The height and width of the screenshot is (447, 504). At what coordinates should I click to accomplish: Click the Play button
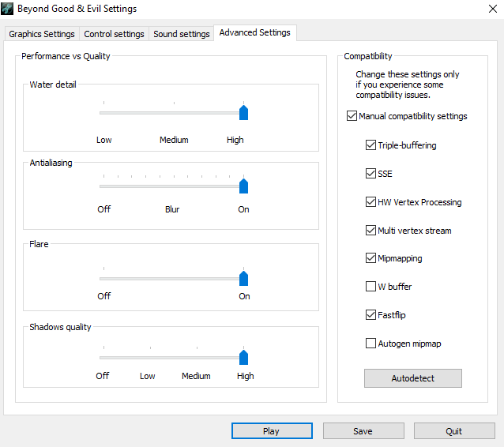click(x=272, y=431)
